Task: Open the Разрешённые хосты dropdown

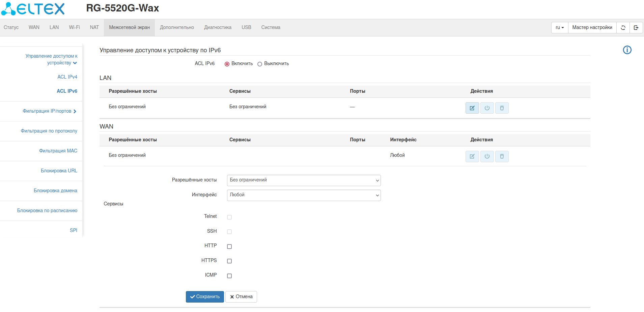Action: point(304,180)
